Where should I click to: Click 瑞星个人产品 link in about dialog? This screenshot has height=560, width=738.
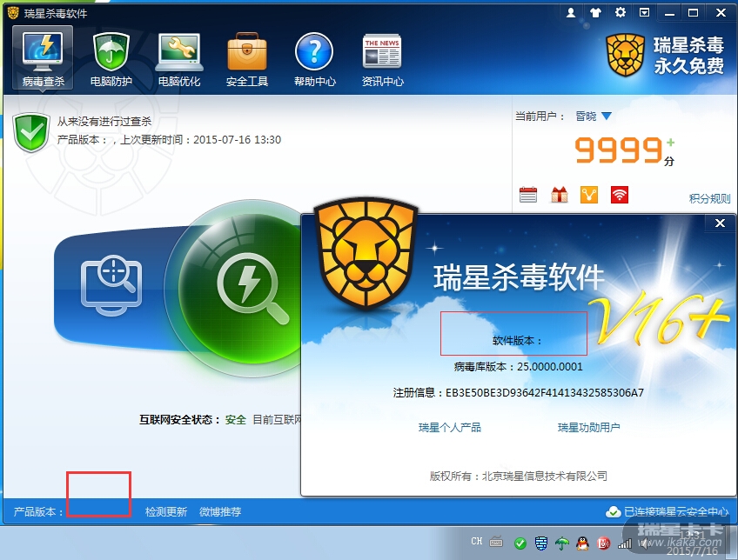pyautogui.click(x=449, y=428)
